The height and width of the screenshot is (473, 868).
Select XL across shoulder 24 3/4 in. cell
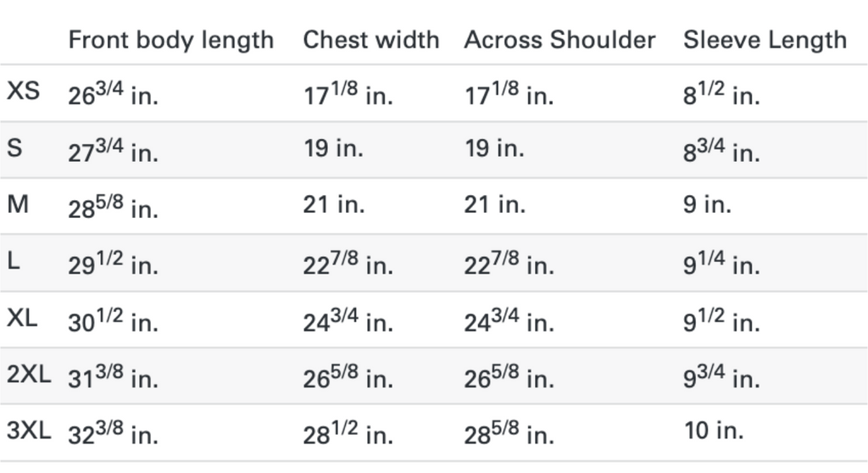[x=509, y=320]
